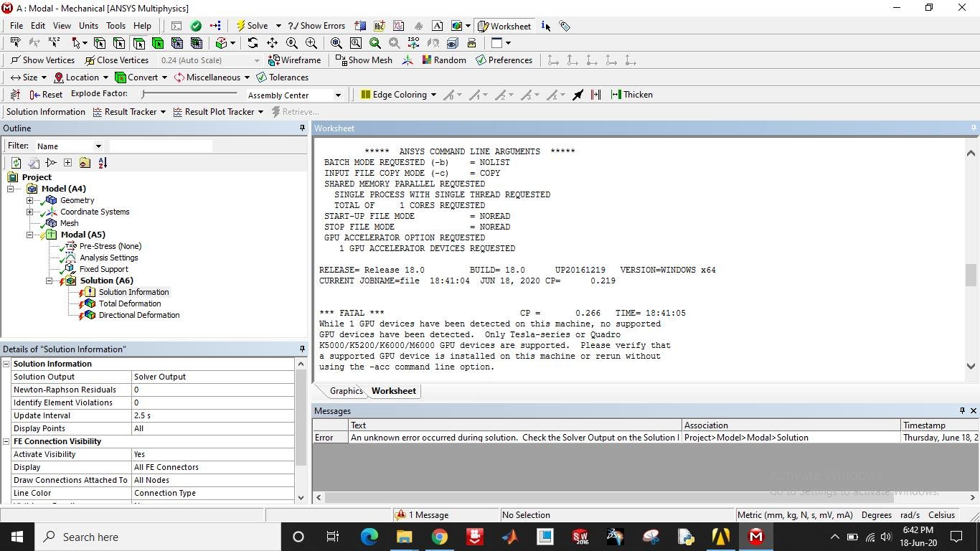Expand the Geometry tree node
Viewport: 980px width, 551px height.
click(29, 200)
